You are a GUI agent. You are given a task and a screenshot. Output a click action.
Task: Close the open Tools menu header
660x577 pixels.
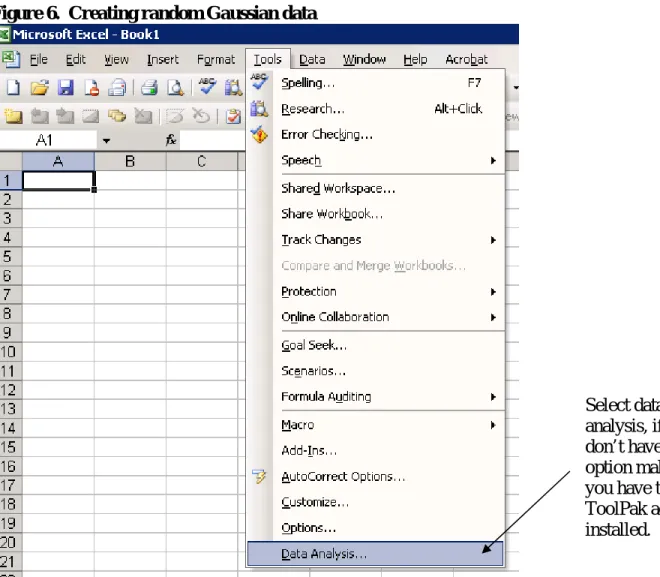click(x=268, y=59)
